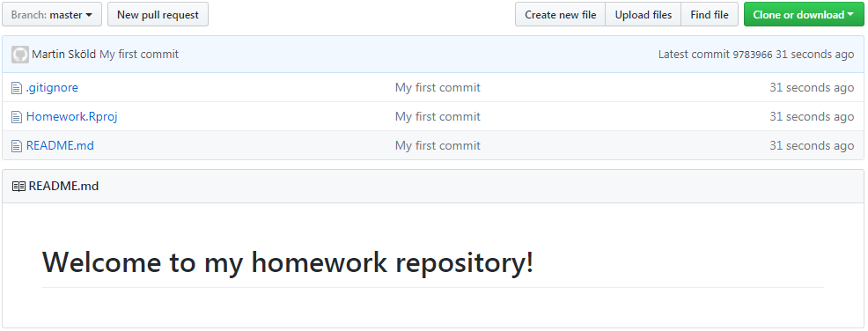Open the README.md file link

click(x=60, y=145)
